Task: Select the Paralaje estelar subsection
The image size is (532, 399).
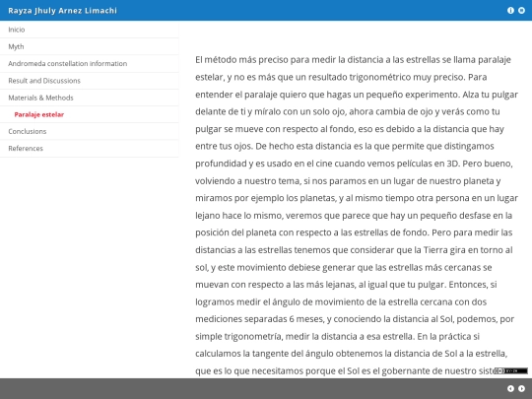Action: click(90, 114)
